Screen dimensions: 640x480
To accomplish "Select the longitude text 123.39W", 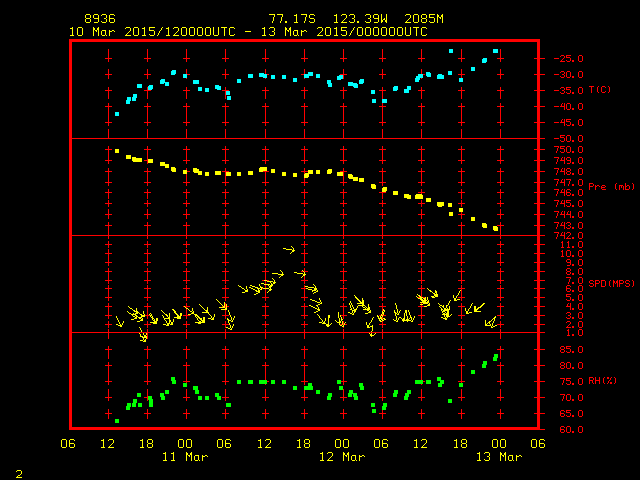I will click(x=360, y=19).
